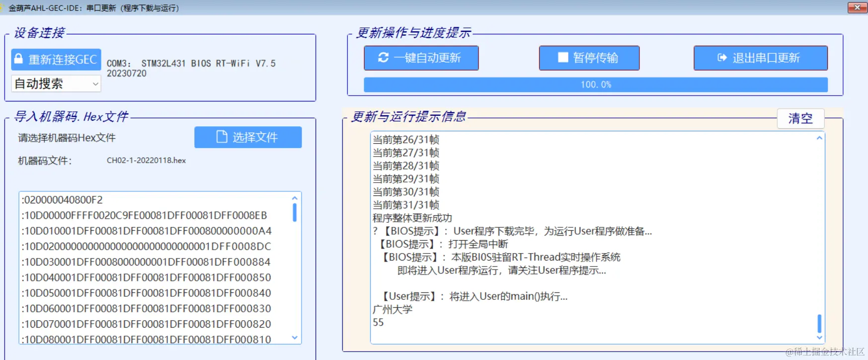868x360 pixels.
Task: Click log line 当前第27/31帧
Action: tap(406, 153)
